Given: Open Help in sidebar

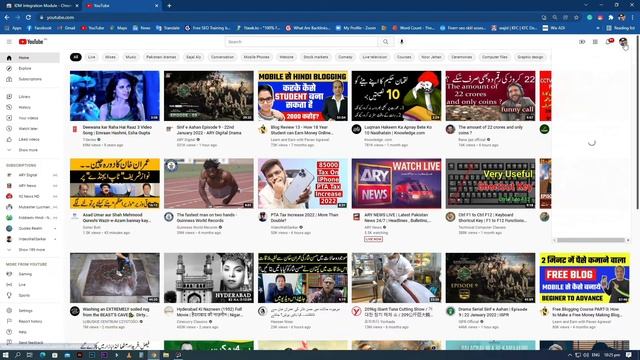Looking at the screenshot, I should [x=30, y=332].
